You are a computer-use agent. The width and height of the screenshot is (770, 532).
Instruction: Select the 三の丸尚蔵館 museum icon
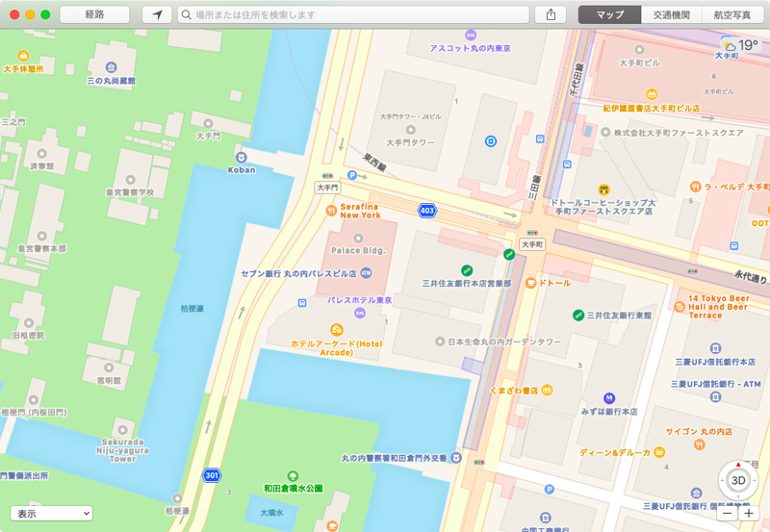click(112, 67)
